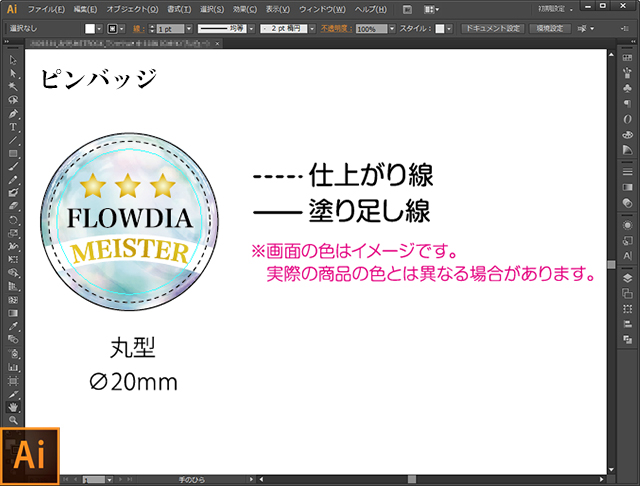This screenshot has height=486, width=640.
Task: Click the 環境設定 button
Action: (548, 29)
